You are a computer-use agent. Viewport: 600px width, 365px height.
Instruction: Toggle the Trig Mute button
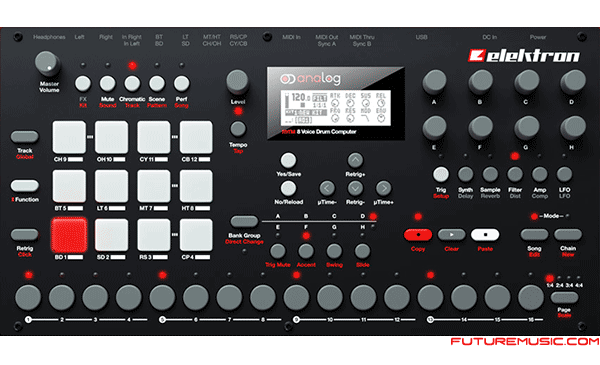click(277, 251)
